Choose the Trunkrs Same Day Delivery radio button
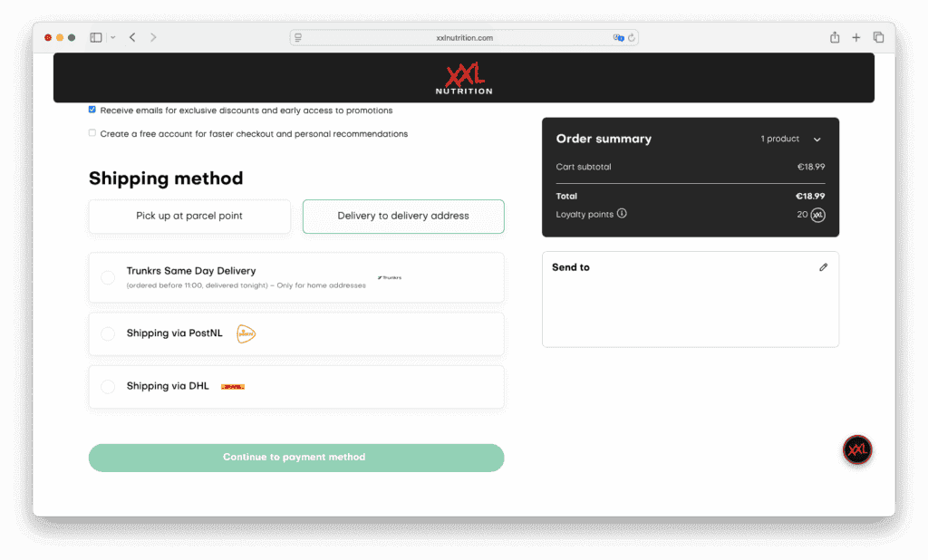Image resolution: width=928 pixels, height=560 pixels. [x=108, y=277]
